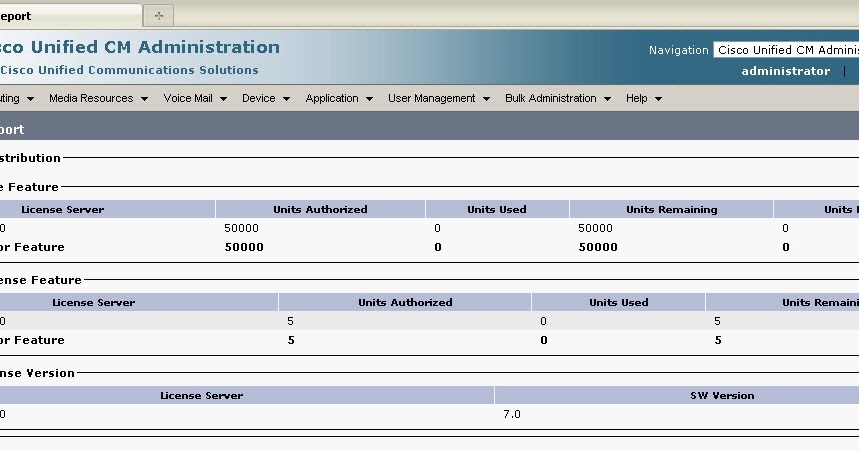Image resolution: width=859 pixels, height=451 pixels.
Task: Open the Navigation combo box
Action: tap(786, 50)
